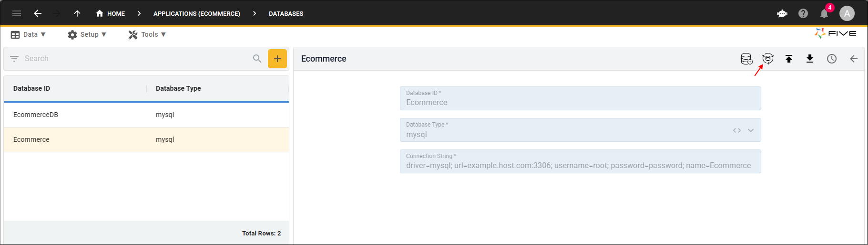Expand the Database Type dropdown arrow
Viewport: 868px width, 245px height.
[751, 130]
